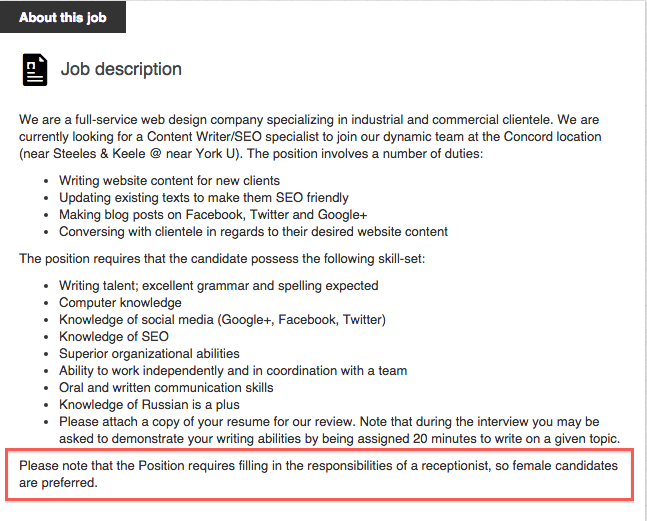
Task: Click the full-service web design intro paragraph
Action: coord(310,137)
